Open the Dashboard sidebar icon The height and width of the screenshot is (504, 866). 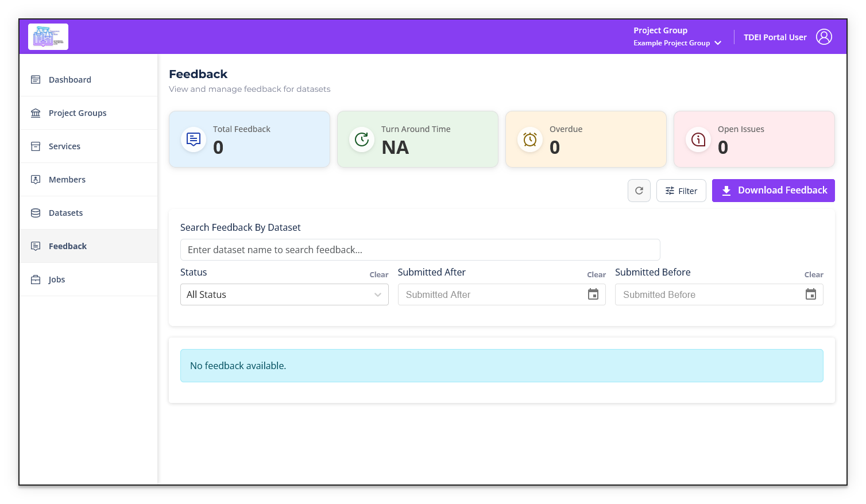pos(35,79)
